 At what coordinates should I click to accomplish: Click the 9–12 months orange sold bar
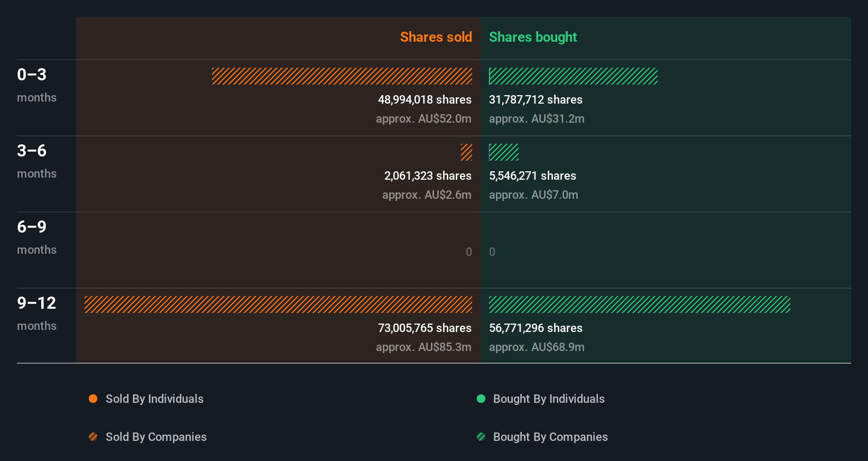[x=278, y=305]
